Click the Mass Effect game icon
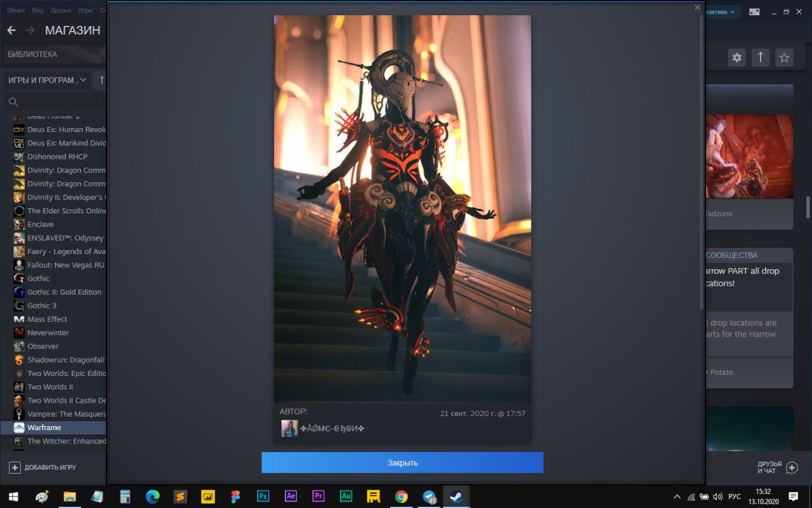812x508 pixels. (x=19, y=319)
